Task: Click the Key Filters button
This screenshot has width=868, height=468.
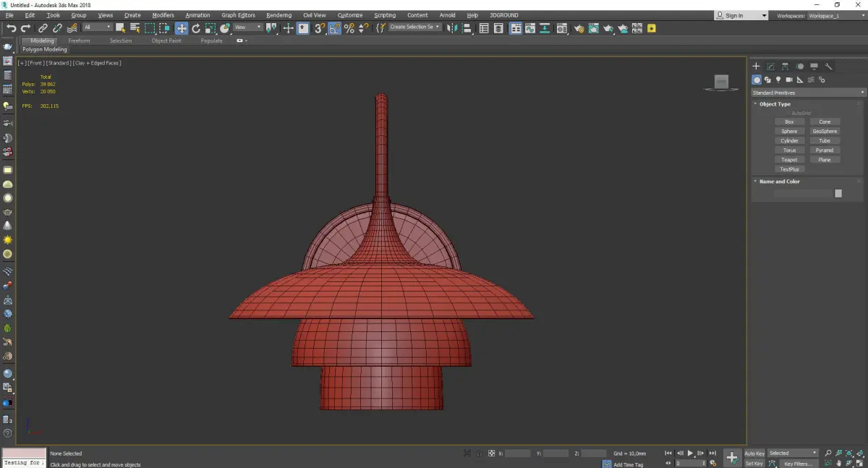Action: pos(797,464)
